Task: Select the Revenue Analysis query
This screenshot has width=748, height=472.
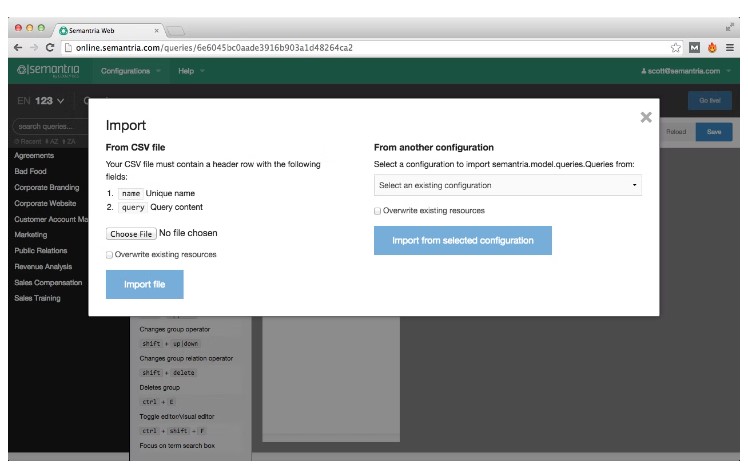Action: click(43, 267)
